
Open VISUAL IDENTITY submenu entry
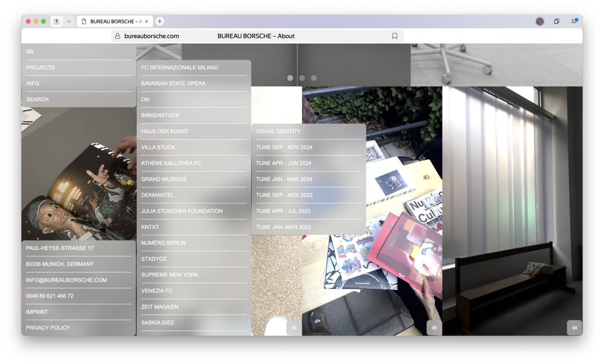click(x=309, y=131)
